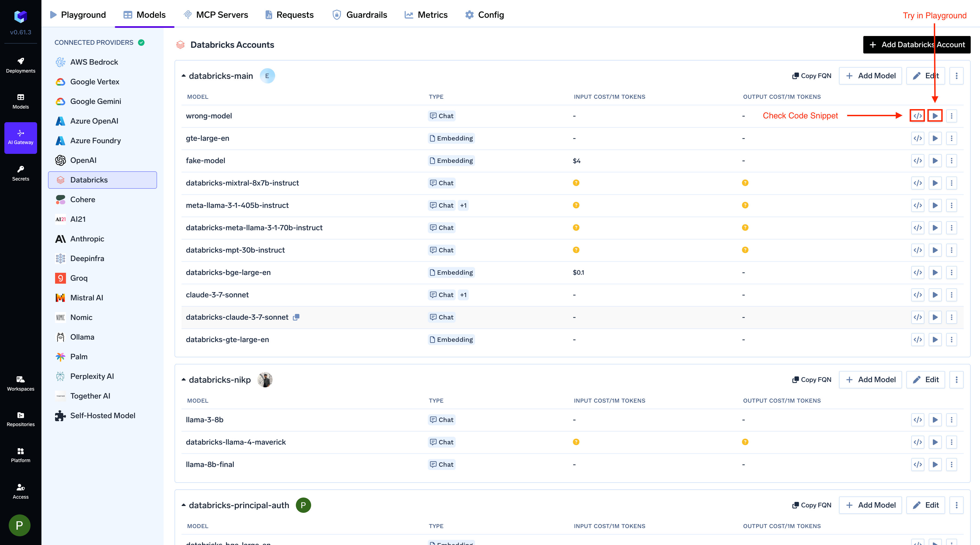Image resolution: width=980 pixels, height=545 pixels.
Task: Switch to the Metrics tab
Action: point(426,15)
